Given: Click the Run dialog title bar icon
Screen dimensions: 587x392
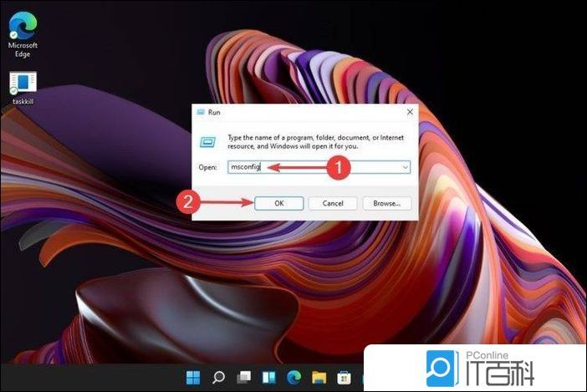Looking at the screenshot, I should tap(202, 112).
